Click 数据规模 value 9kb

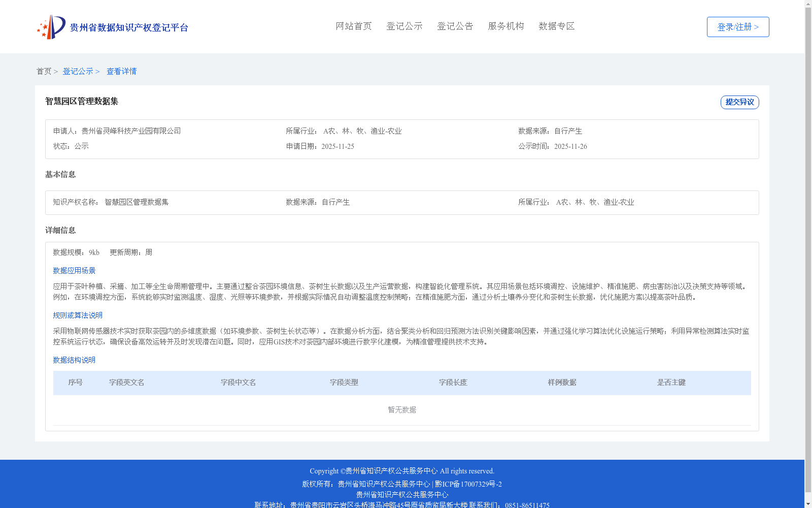click(94, 252)
